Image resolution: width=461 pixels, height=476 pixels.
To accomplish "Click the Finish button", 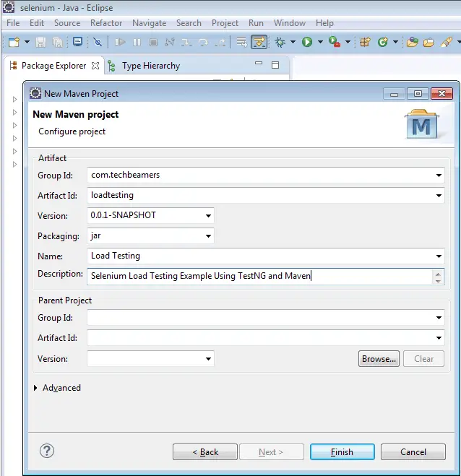I will pos(342,452).
